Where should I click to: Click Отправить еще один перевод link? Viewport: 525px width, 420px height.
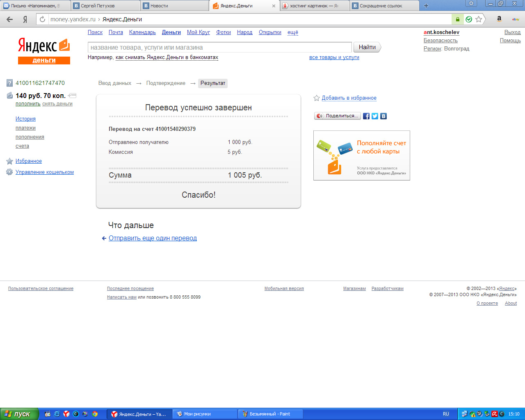coord(153,238)
